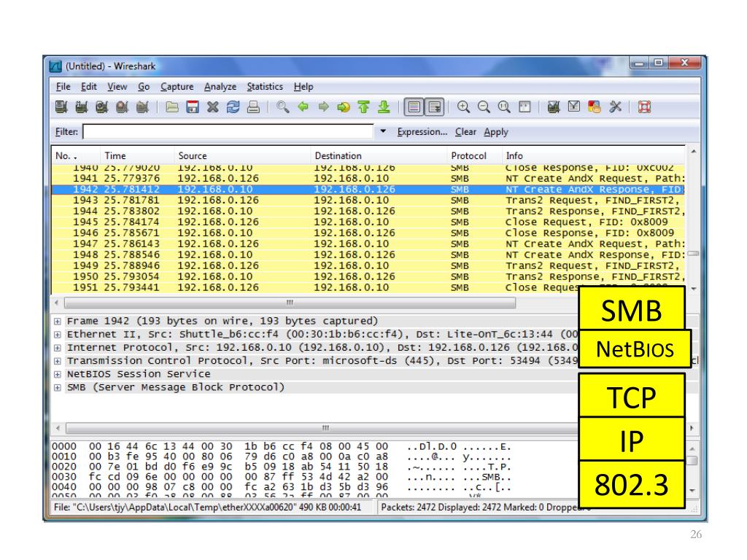Screen dimensions: 747x560
Task: Open help with lifebuoy icon
Action: pos(645,106)
